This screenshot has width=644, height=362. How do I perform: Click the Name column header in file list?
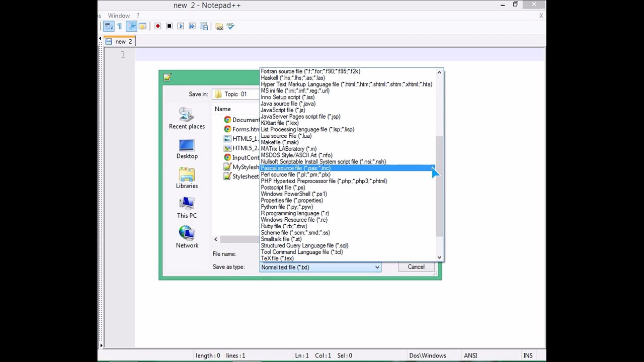coord(222,109)
